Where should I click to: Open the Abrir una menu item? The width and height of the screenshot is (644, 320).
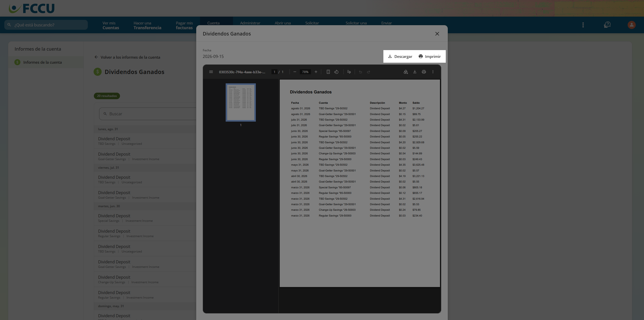283,23
